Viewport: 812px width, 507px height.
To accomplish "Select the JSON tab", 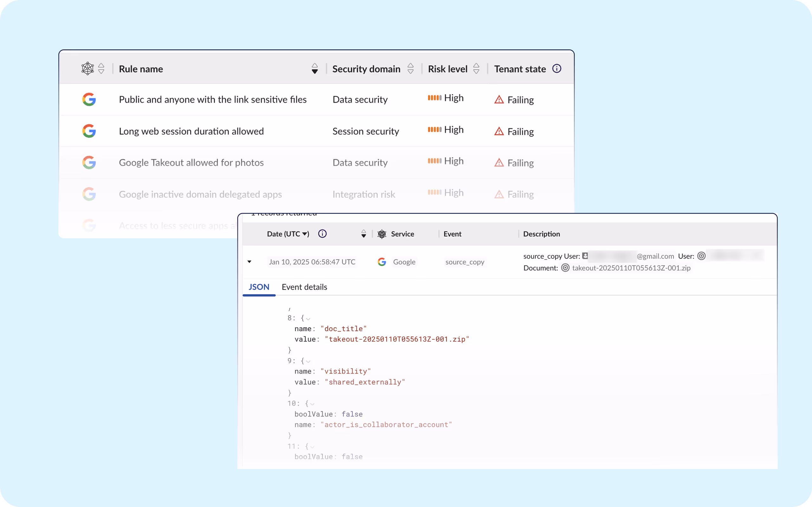I will [x=259, y=287].
